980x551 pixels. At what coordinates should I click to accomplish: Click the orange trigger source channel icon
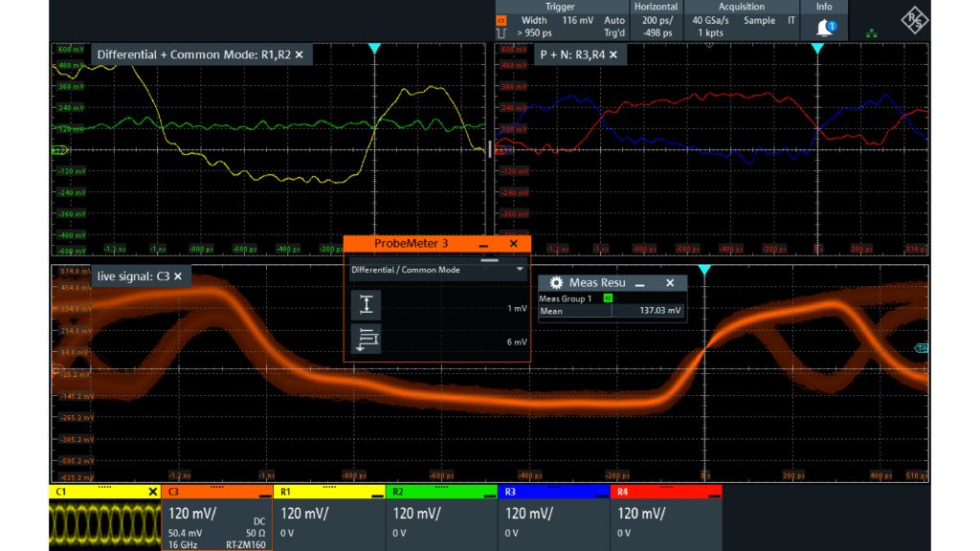tap(501, 20)
